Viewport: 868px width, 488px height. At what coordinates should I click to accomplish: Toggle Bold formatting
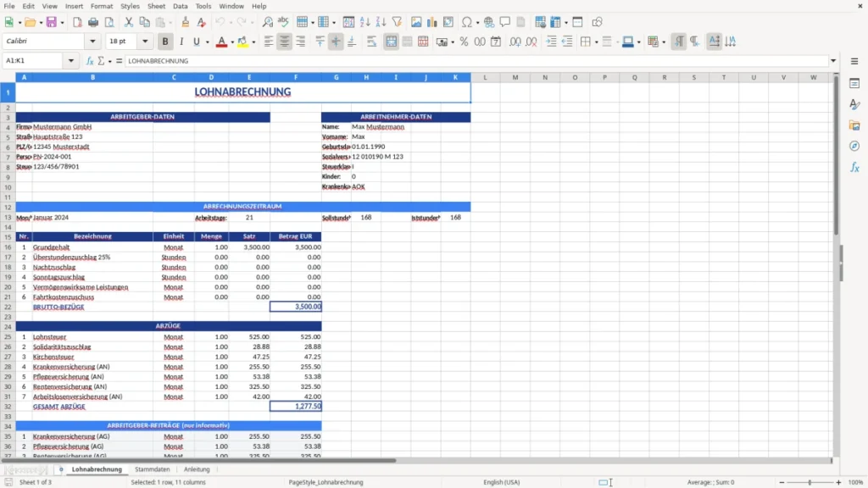(x=165, y=42)
